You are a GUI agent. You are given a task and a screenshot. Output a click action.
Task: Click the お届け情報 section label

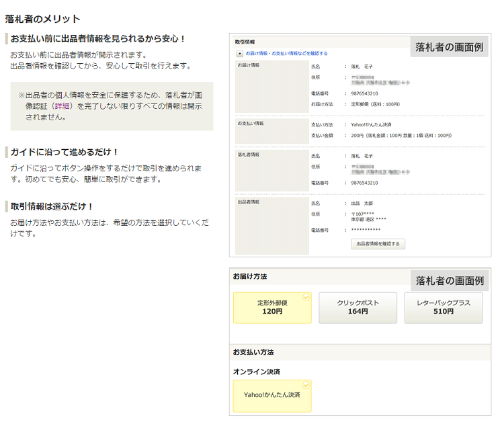248,65
